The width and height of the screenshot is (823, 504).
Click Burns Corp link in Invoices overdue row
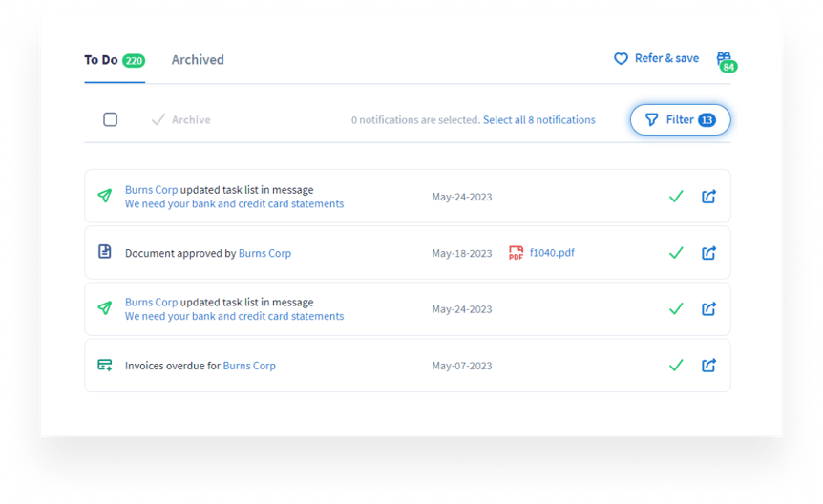point(249,366)
